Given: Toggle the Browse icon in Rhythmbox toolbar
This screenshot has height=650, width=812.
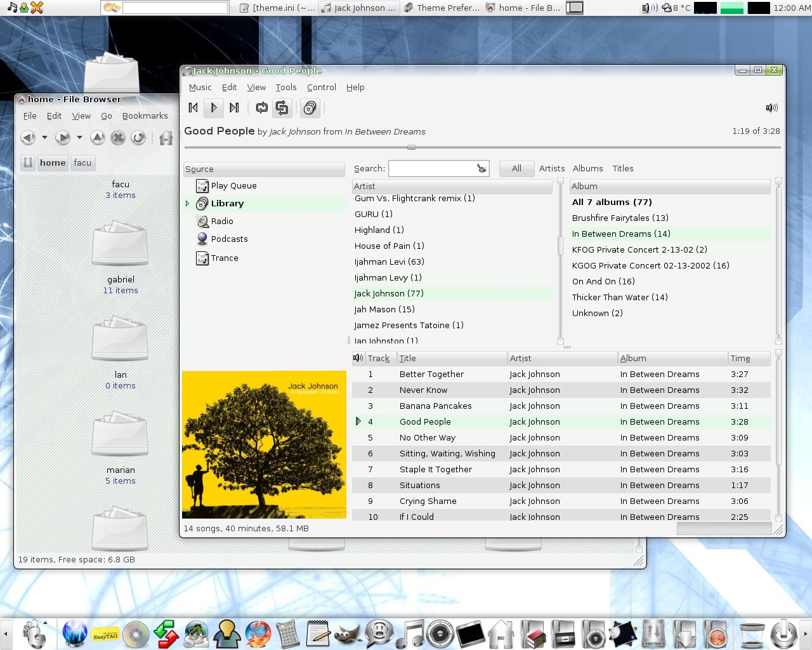Looking at the screenshot, I should click(x=310, y=108).
